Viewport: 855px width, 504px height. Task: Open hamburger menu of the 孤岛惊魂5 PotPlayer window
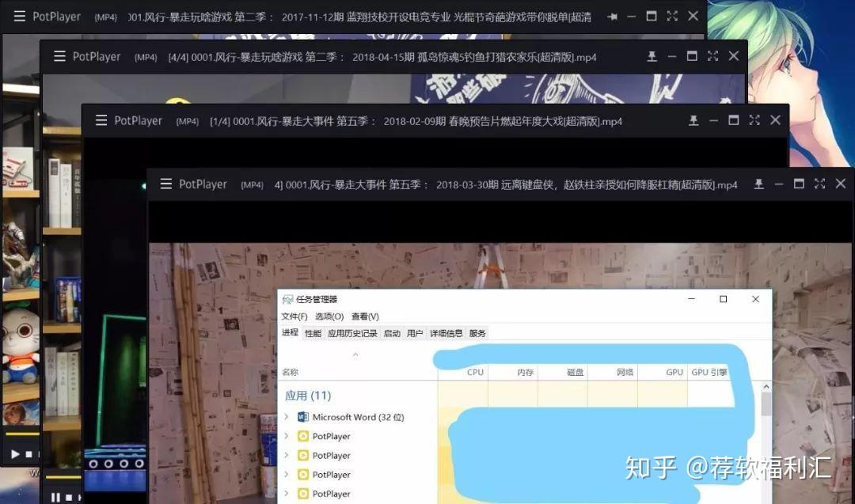[60, 56]
